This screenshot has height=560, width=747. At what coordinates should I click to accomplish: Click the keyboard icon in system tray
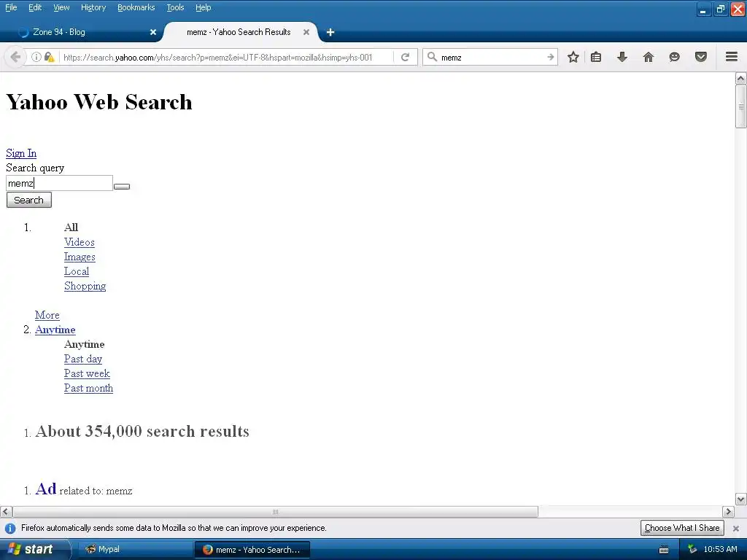coord(664,550)
